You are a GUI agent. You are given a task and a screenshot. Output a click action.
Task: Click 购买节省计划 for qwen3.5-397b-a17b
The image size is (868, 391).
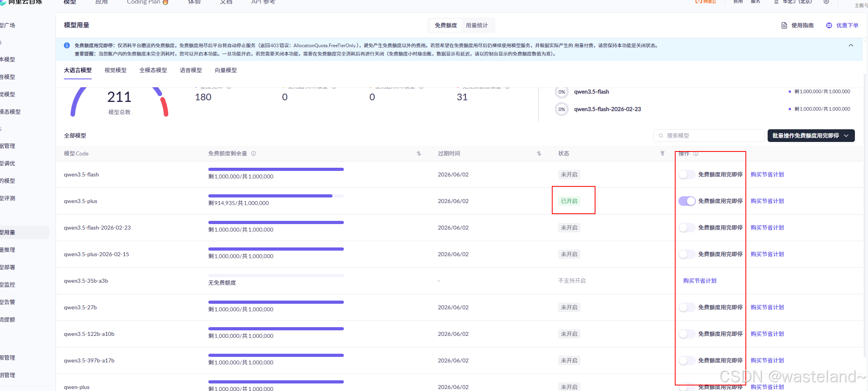[x=767, y=360]
